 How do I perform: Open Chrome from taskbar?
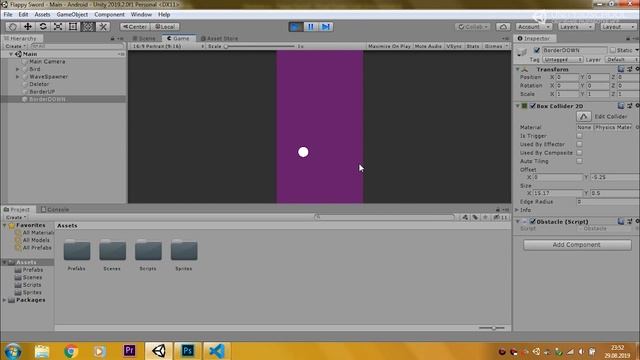71,351
